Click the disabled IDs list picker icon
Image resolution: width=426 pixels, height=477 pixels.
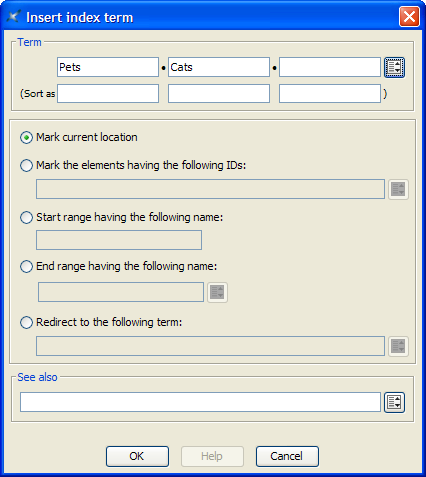[398, 189]
